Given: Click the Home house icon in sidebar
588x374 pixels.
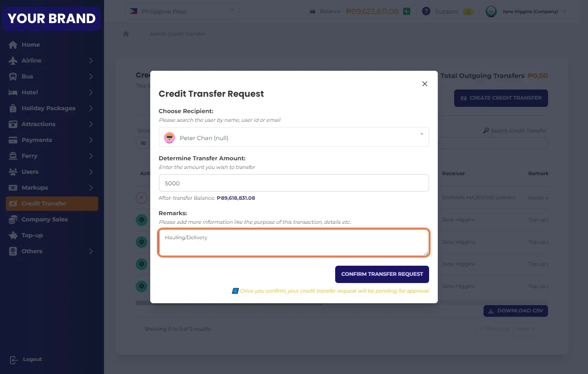Looking at the screenshot, I should point(13,45).
